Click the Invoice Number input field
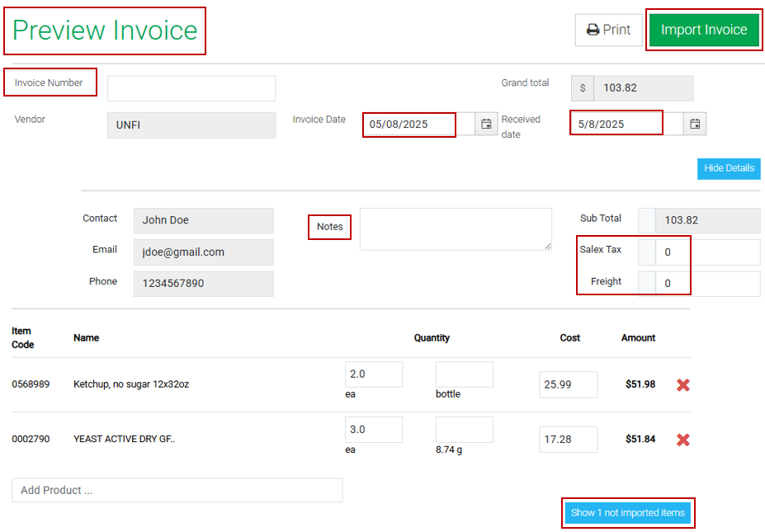Viewport: 765px width, 532px height. tap(191, 88)
